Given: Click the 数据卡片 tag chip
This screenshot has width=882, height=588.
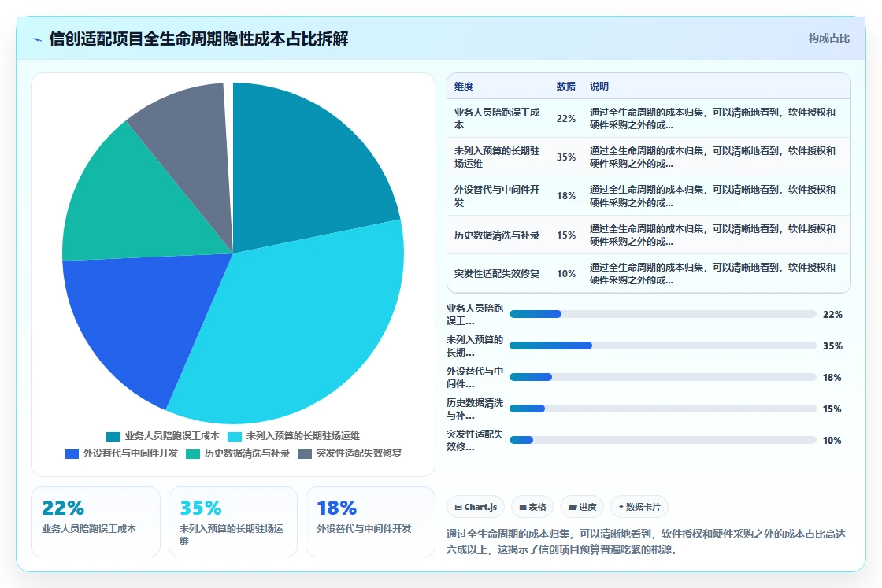Looking at the screenshot, I should click(x=639, y=507).
